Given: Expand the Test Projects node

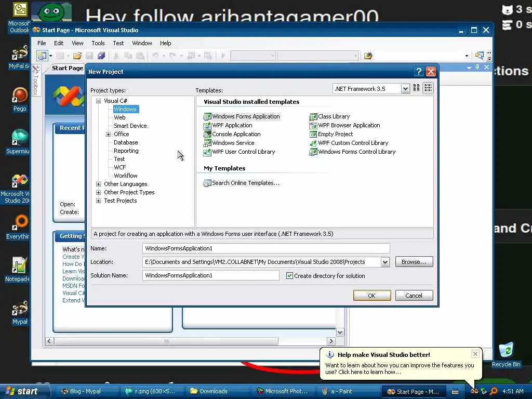Looking at the screenshot, I should pyautogui.click(x=98, y=201).
